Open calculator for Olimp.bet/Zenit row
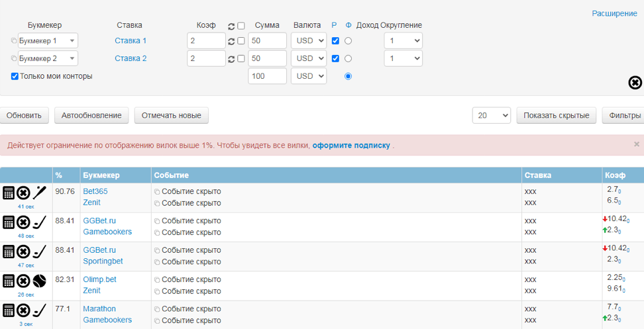The width and height of the screenshot is (644, 329). coord(9,281)
